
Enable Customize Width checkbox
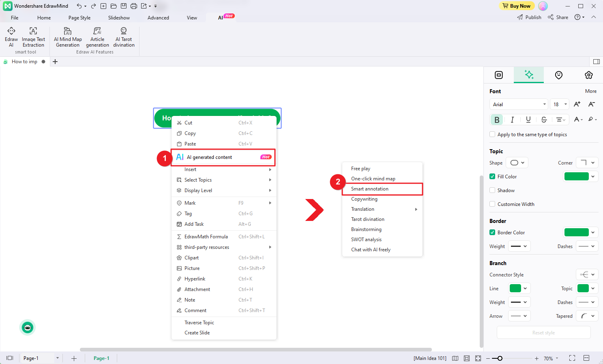pos(492,204)
